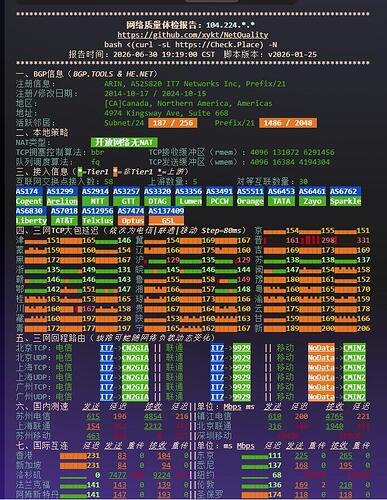Click the script version v2026-01-25
The width and height of the screenshot is (387, 500).
(270, 54)
